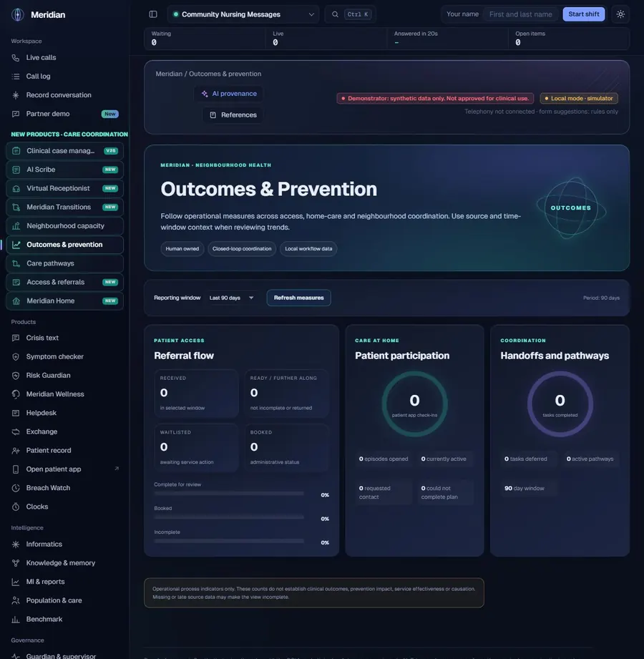Image resolution: width=644 pixels, height=659 pixels.
Task: Toggle the sidebar panel icon
Action: (153, 14)
